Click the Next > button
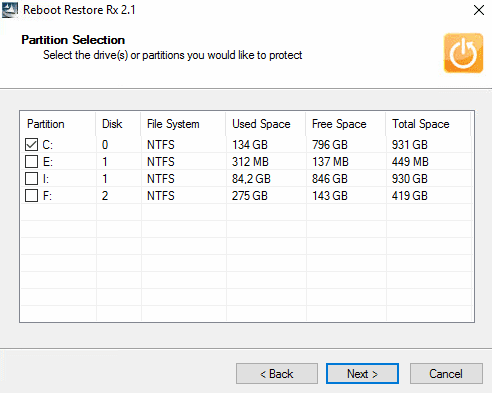This screenshot has height=393, width=492. 362,374
